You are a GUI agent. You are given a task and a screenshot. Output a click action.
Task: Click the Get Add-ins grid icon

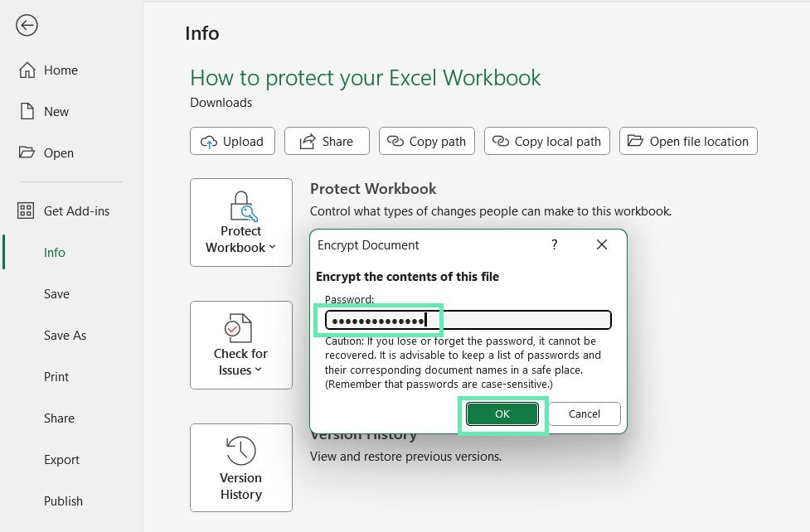tap(26, 210)
